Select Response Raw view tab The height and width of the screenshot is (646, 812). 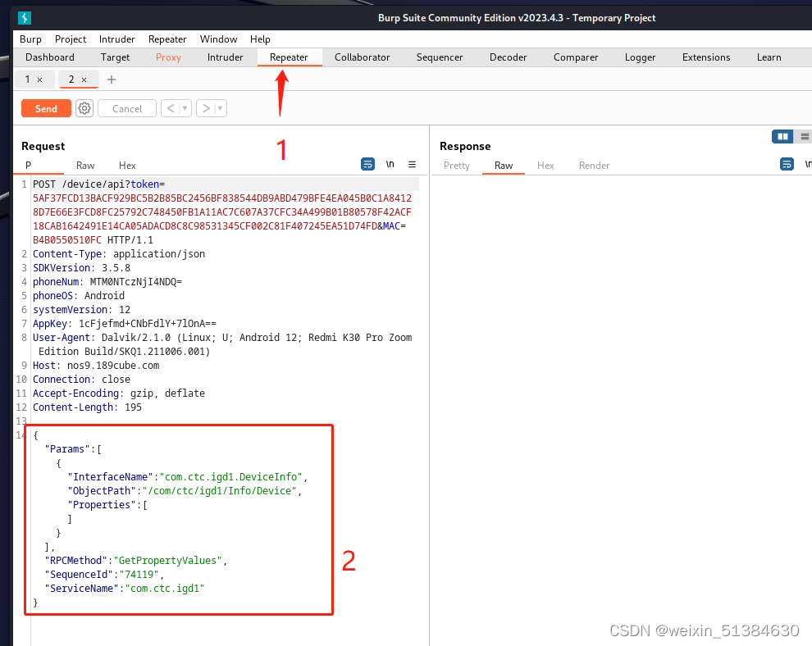click(x=504, y=165)
